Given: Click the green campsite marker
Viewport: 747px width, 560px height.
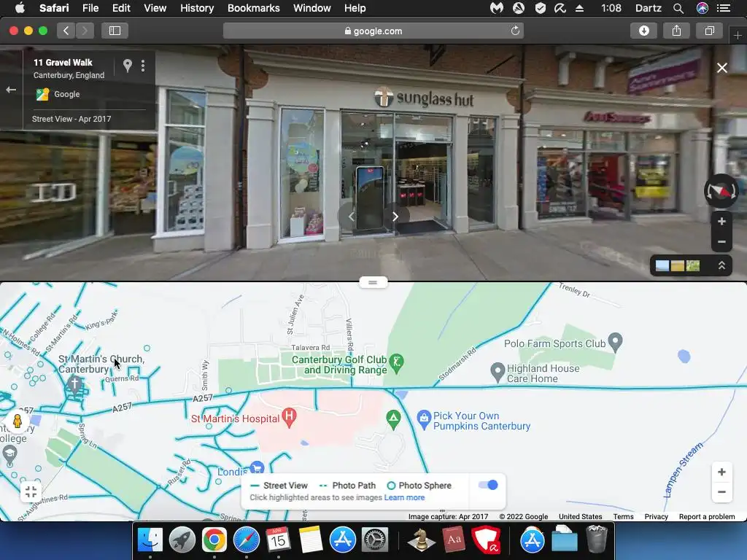Looking at the screenshot, I should click(x=393, y=419).
